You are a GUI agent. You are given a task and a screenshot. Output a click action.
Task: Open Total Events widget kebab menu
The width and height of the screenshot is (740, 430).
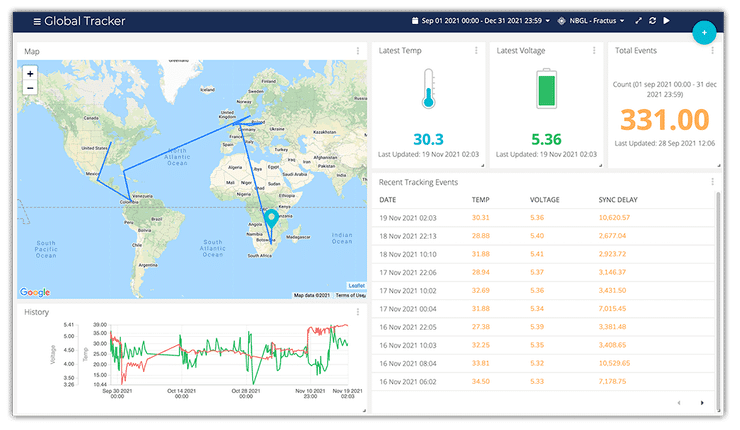[x=712, y=50]
